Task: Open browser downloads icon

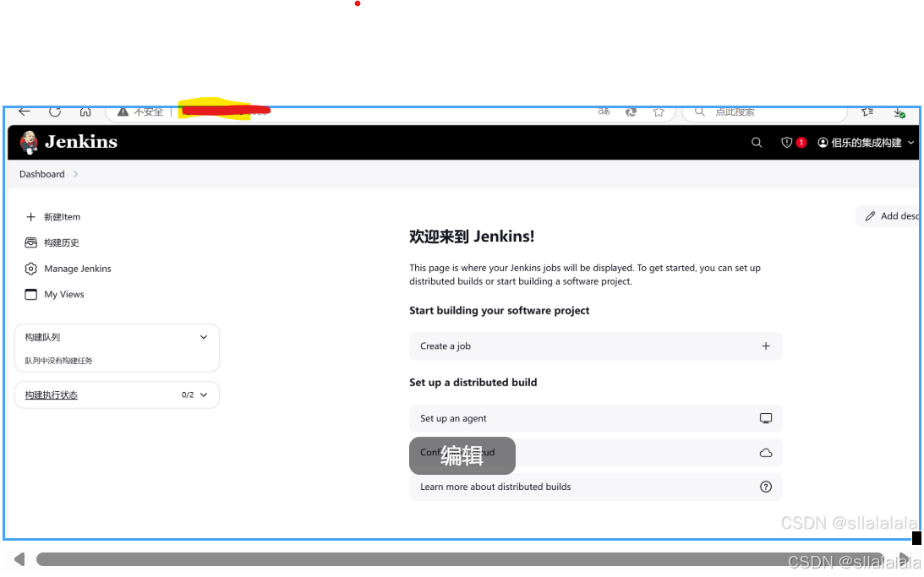Action: (x=899, y=112)
